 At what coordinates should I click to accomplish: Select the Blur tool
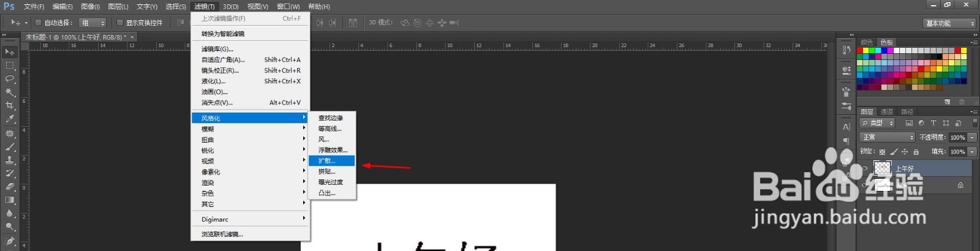point(9,214)
